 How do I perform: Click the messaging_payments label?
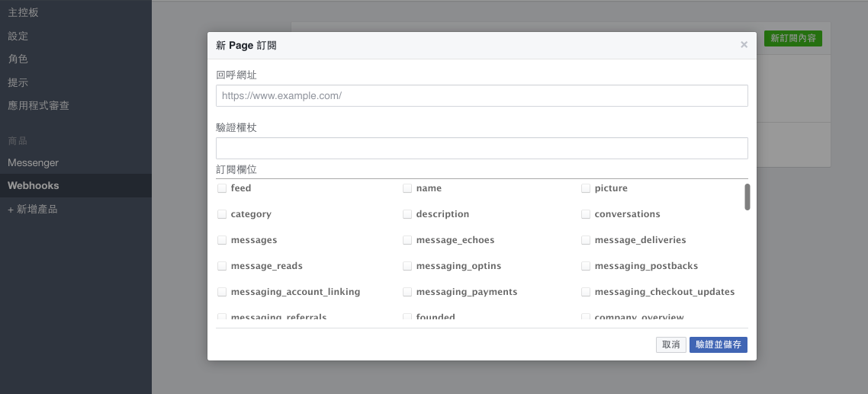click(467, 292)
